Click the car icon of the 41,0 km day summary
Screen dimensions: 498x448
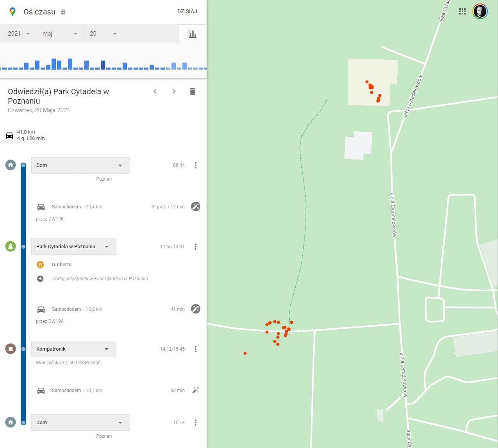(x=9, y=135)
